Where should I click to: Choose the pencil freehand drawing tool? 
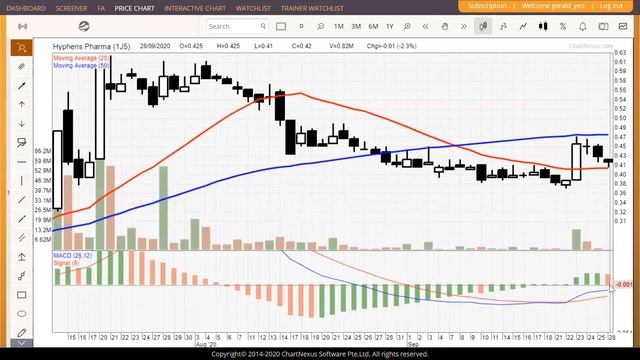click(x=22, y=333)
